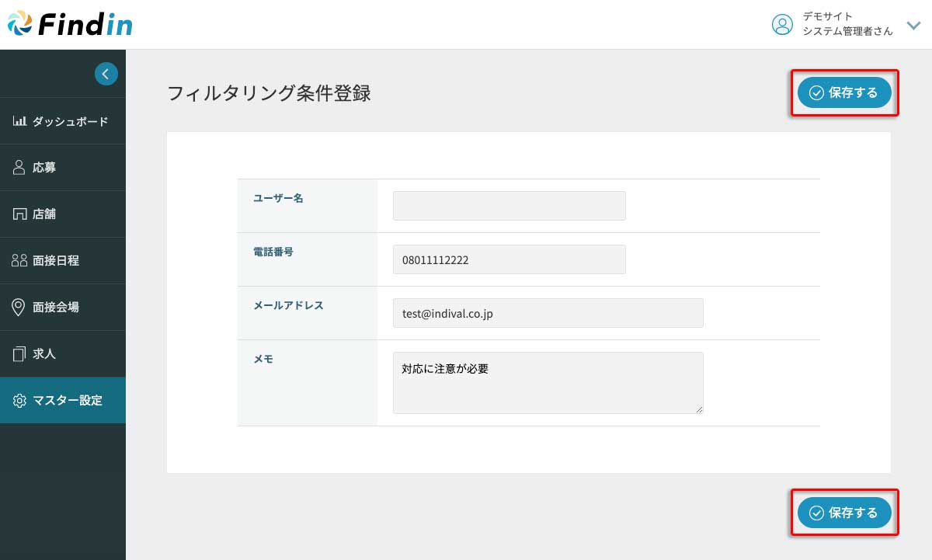
Task: Click the two-people icon beside 面接日程
Action: coord(20,261)
